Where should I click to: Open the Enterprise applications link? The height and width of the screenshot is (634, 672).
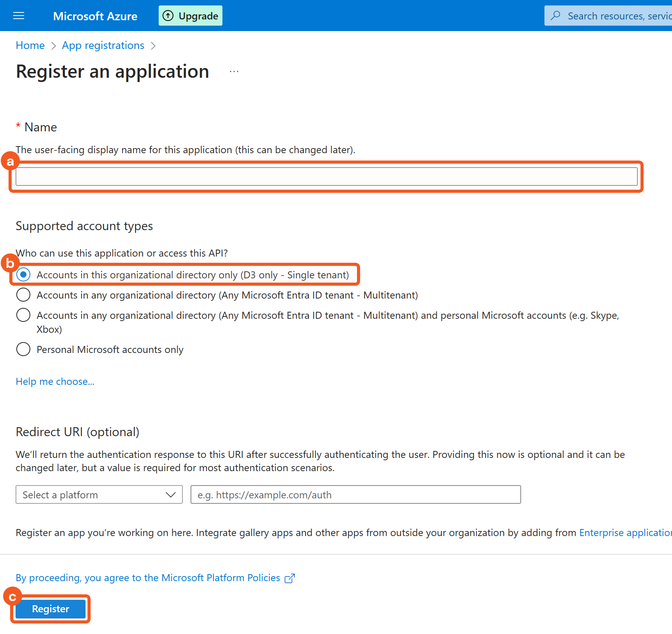625,533
